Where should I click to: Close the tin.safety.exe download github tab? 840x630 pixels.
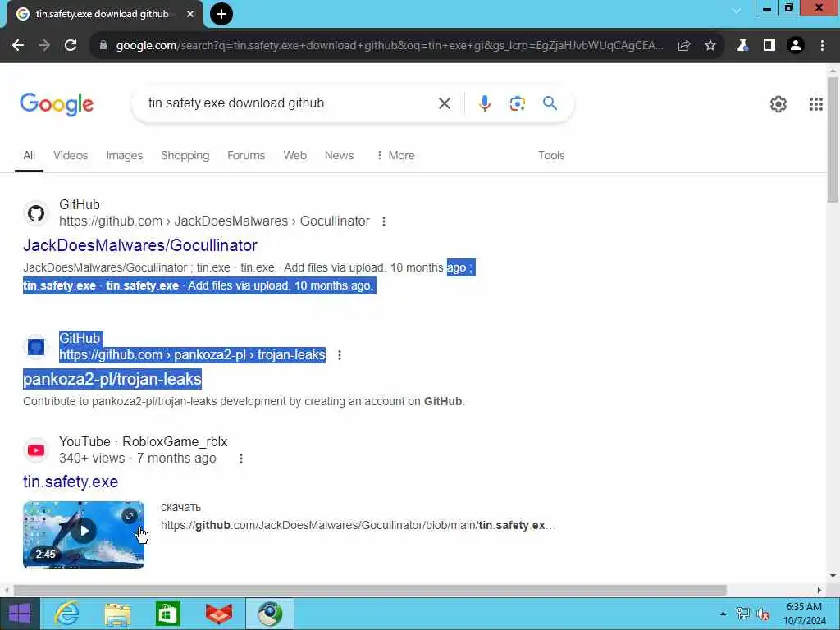coord(190,15)
